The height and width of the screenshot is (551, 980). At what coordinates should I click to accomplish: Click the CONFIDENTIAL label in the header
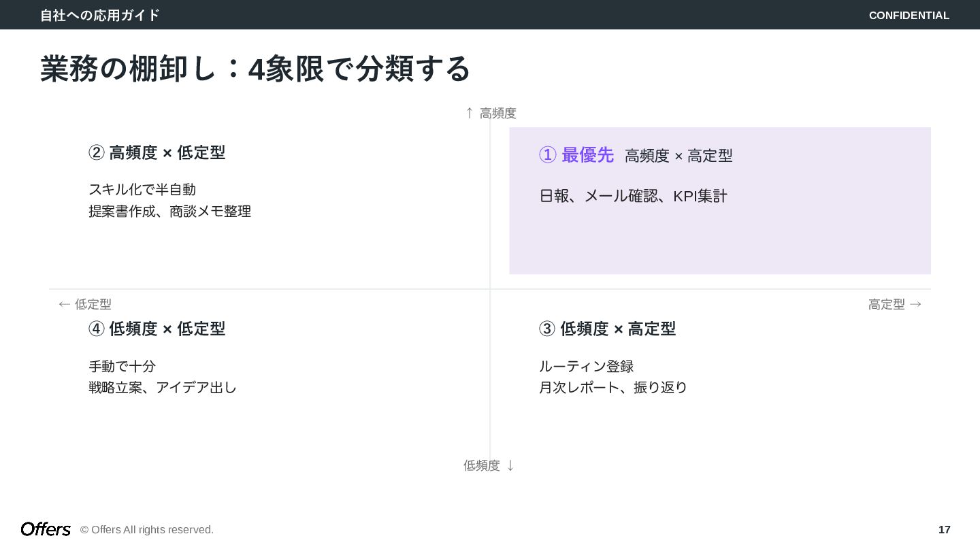tap(909, 15)
